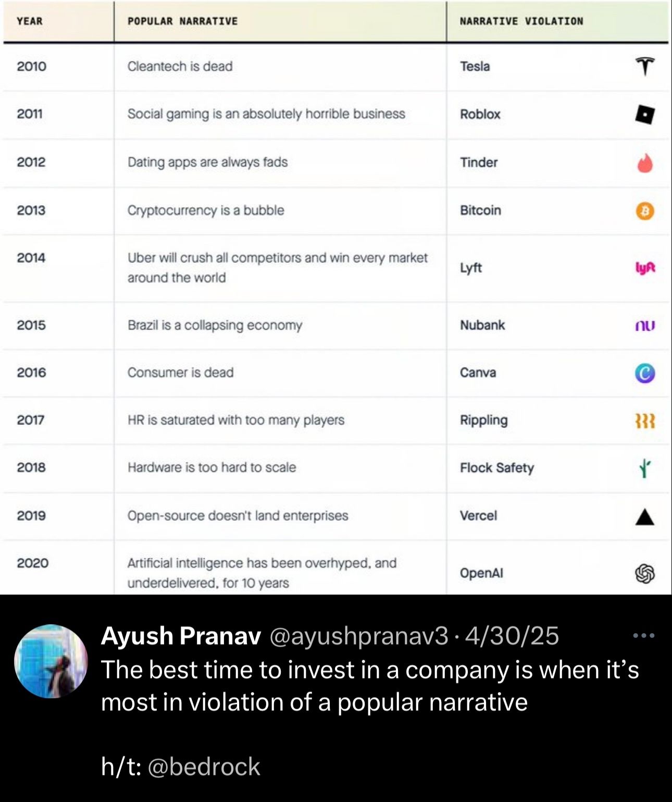The width and height of the screenshot is (672, 802).
Task: Click the Narrative Violation column header
Action: click(521, 21)
